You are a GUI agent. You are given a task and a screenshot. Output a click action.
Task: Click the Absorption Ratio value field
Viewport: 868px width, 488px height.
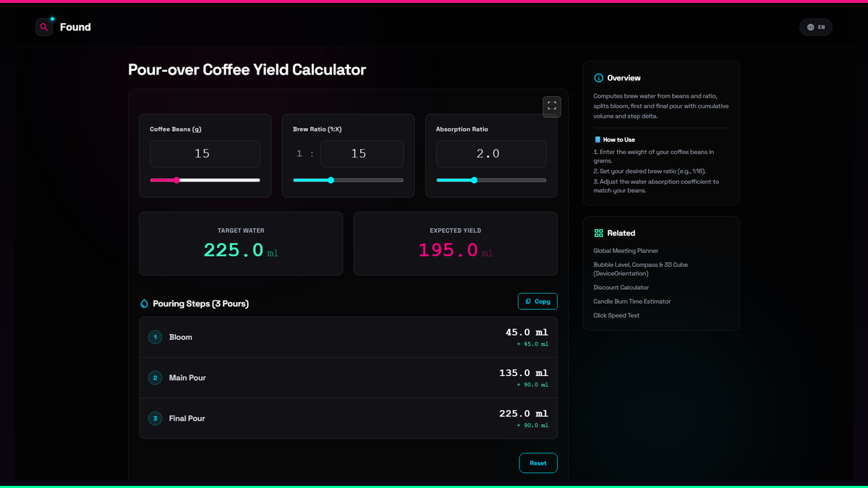pos(491,154)
